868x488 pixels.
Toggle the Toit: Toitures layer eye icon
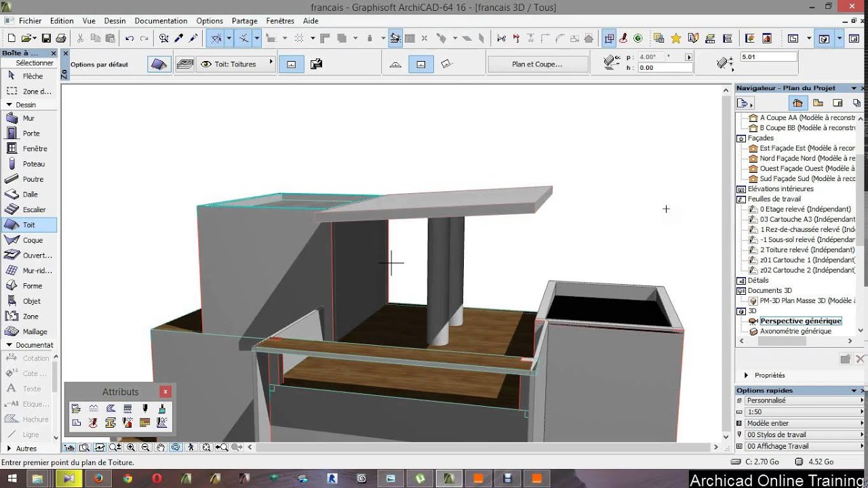click(x=206, y=64)
